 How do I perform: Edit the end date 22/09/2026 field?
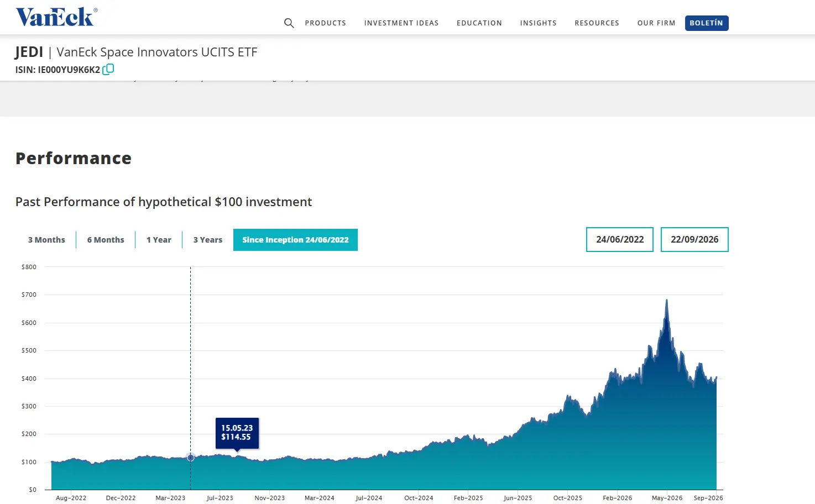(x=694, y=239)
